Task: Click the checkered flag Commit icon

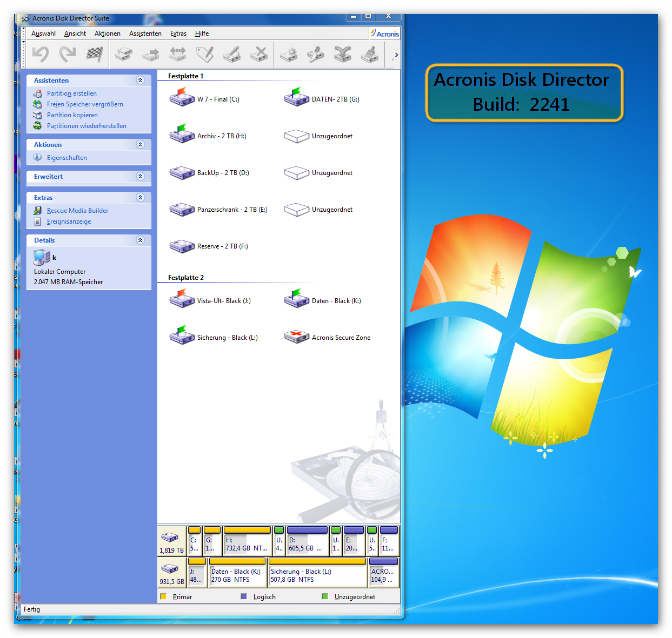Action: (x=95, y=54)
